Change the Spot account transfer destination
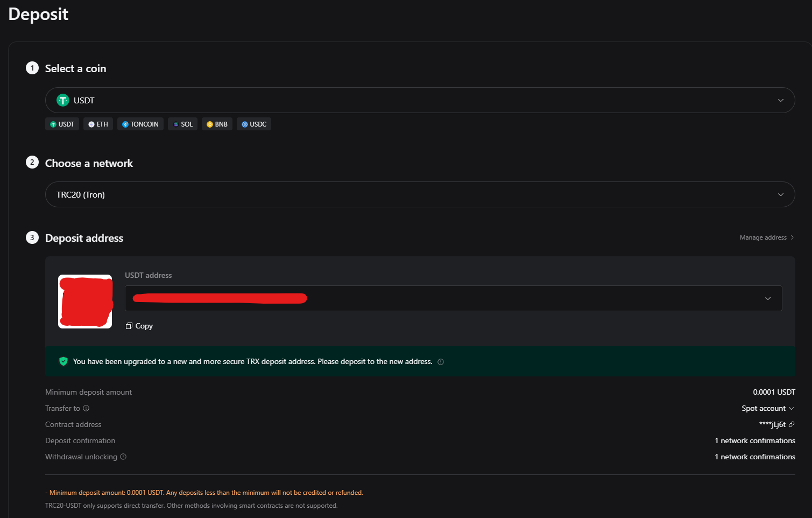The height and width of the screenshot is (518, 812). click(x=768, y=408)
